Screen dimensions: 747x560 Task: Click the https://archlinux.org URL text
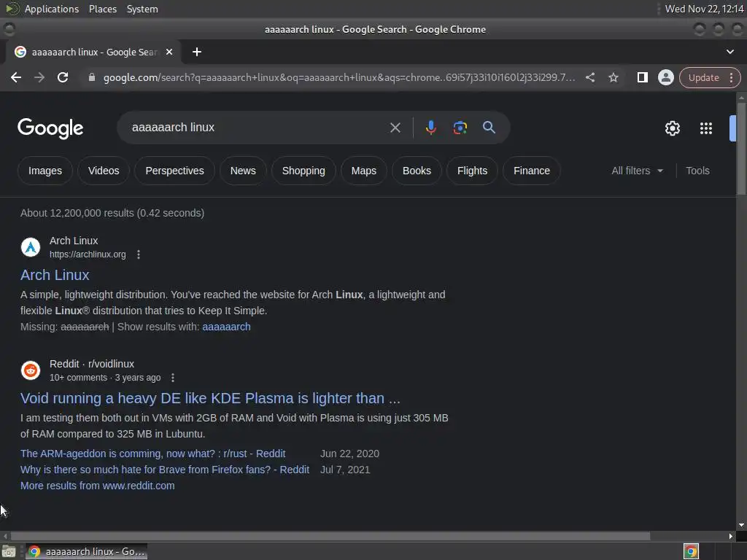88,254
